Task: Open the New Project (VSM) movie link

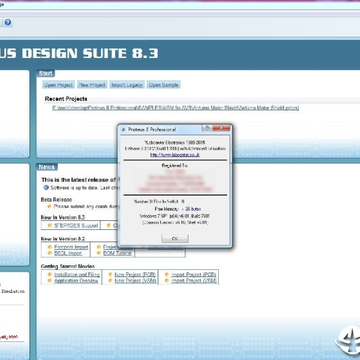Action: [x=135, y=280]
